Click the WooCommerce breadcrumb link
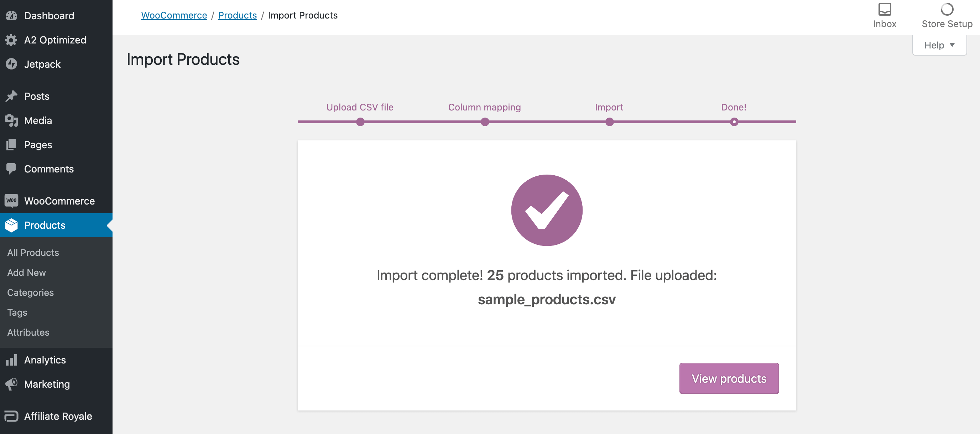The width and height of the screenshot is (980, 434). click(174, 16)
